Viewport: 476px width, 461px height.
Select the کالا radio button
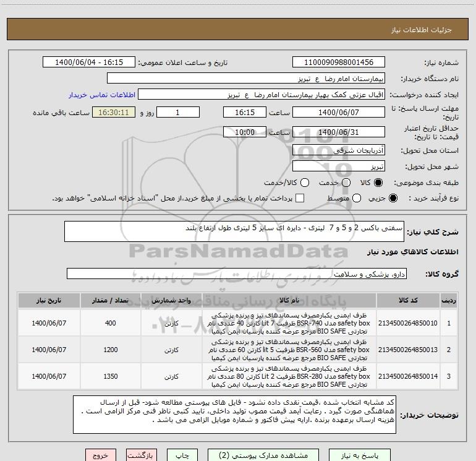tap(378, 183)
